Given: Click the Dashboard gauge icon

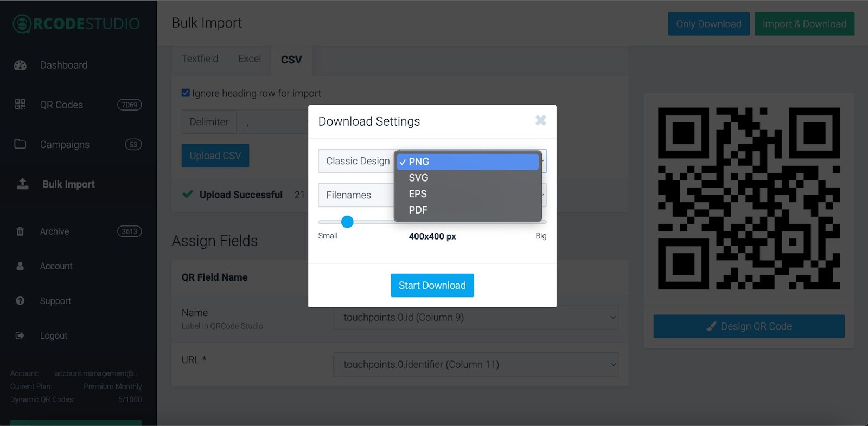Looking at the screenshot, I should coord(20,66).
